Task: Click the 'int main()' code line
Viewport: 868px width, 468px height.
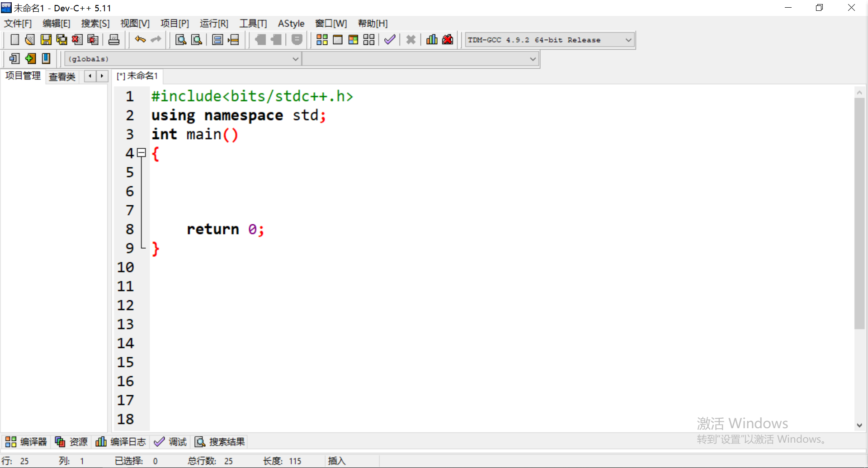Action: pos(195,134)
